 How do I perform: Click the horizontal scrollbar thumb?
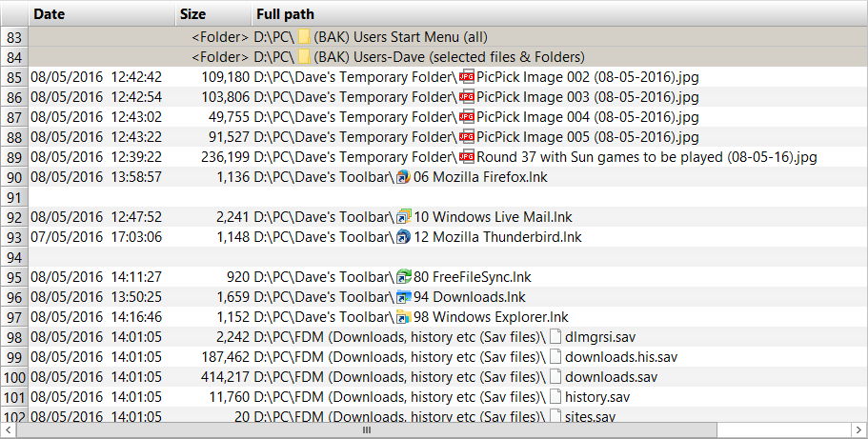tap(367, 430)
